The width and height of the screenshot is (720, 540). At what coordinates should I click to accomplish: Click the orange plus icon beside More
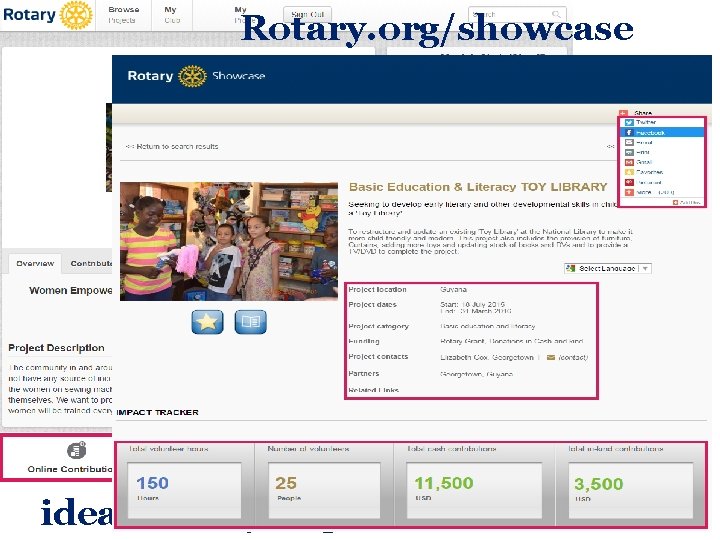coord(629,192)
